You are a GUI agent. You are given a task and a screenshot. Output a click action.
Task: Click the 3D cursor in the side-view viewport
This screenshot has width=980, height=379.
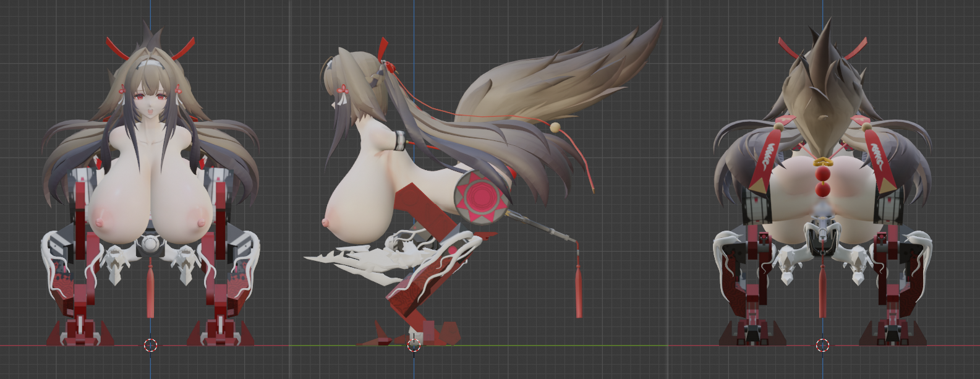(x=414, y=345)
